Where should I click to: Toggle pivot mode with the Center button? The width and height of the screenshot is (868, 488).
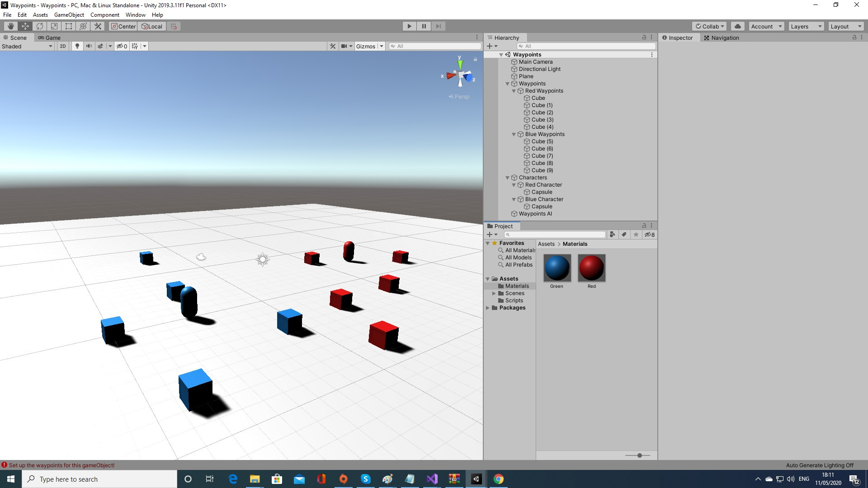click(123, 26)
